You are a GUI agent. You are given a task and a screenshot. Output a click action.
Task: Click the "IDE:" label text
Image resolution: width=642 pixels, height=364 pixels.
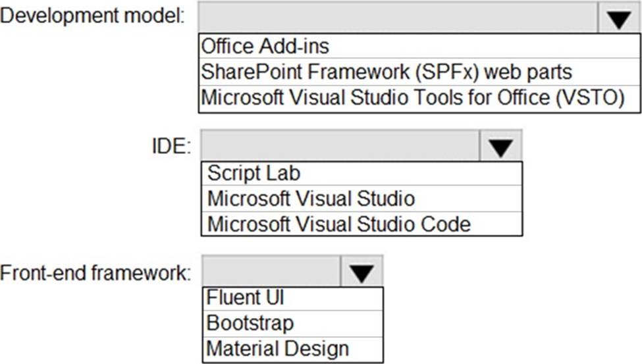coord(167,146)
